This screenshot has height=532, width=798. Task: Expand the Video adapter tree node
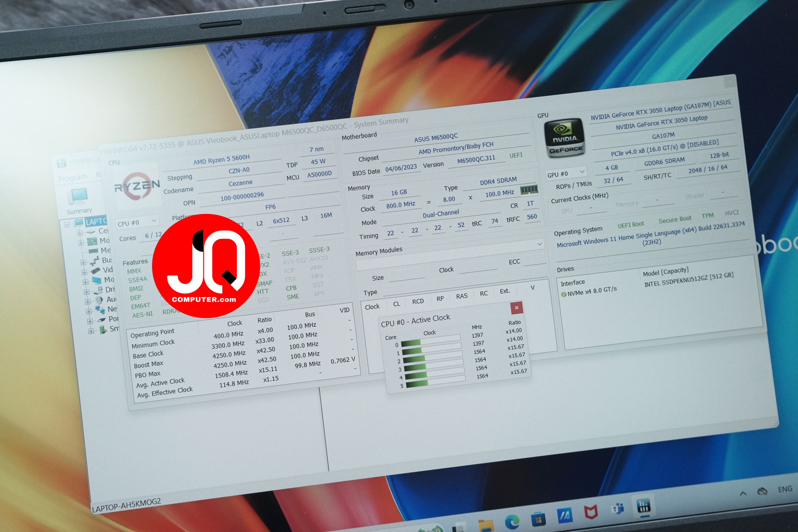84,272
